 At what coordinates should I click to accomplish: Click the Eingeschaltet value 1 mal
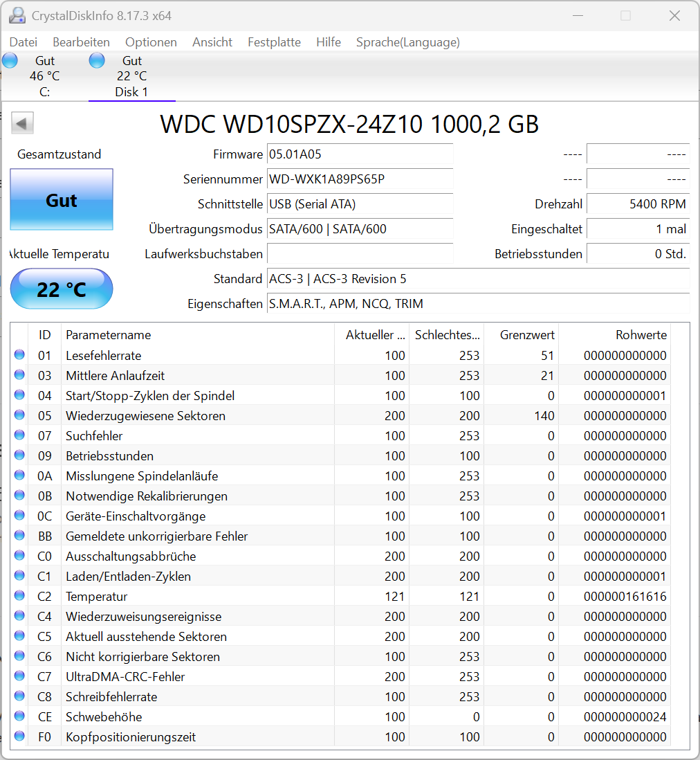point(638,229)
